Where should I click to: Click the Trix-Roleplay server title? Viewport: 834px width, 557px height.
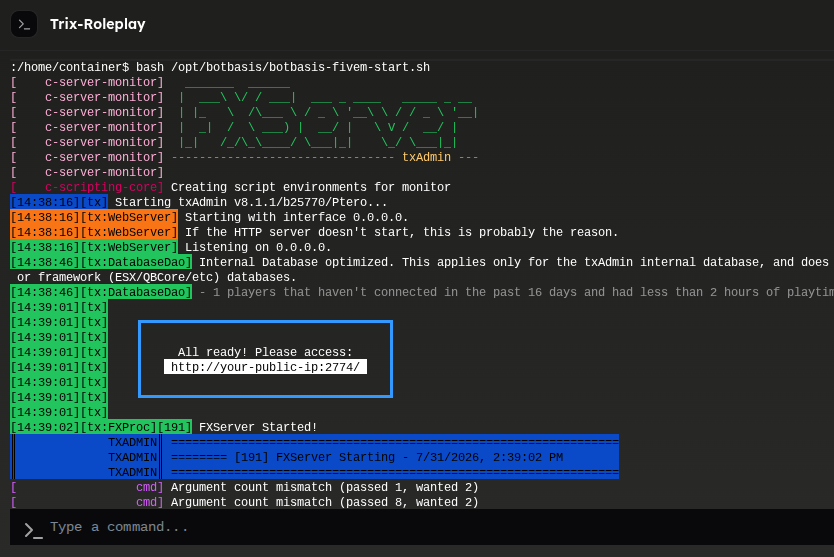[97, 24]
